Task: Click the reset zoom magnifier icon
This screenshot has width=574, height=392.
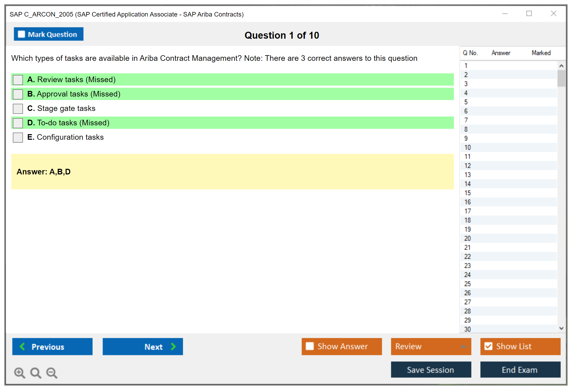Action: [36, 373]
